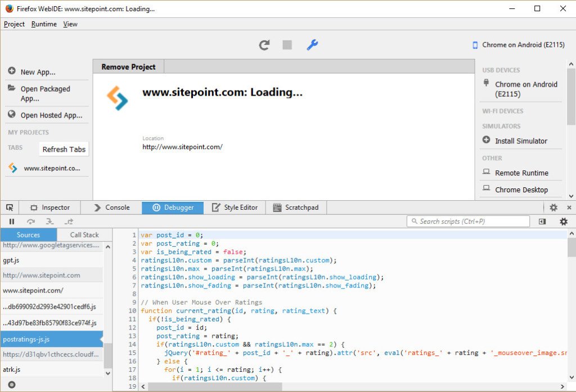
Task: Click the Chrome Desktop laptop icon
Action: pyautogui.click(x=487, y=188)
